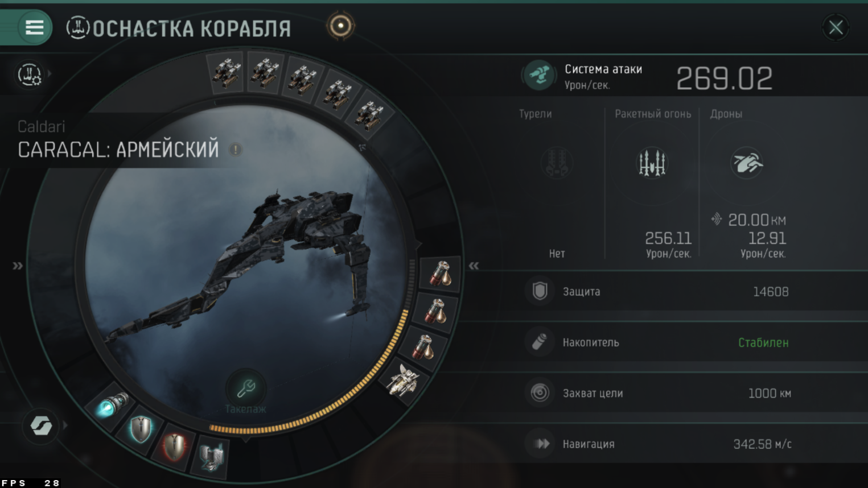Image resolution: width=868 pixels, height=488 pixels.
Task: Click the blue afterburner module slot
Action: (x=111, y=406)
